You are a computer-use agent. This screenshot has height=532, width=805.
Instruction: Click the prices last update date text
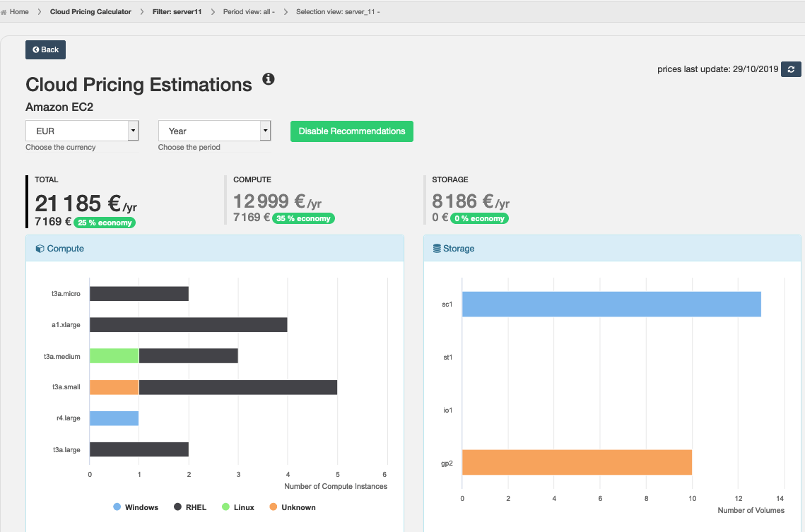point(718,69)
